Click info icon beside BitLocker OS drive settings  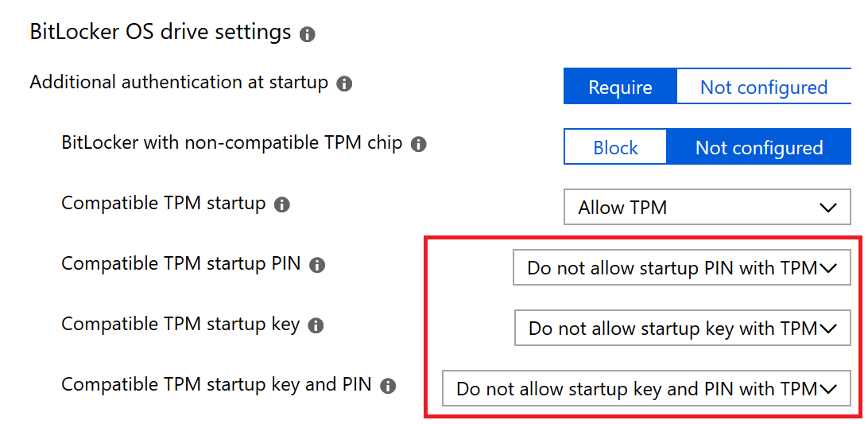[308, 34]
